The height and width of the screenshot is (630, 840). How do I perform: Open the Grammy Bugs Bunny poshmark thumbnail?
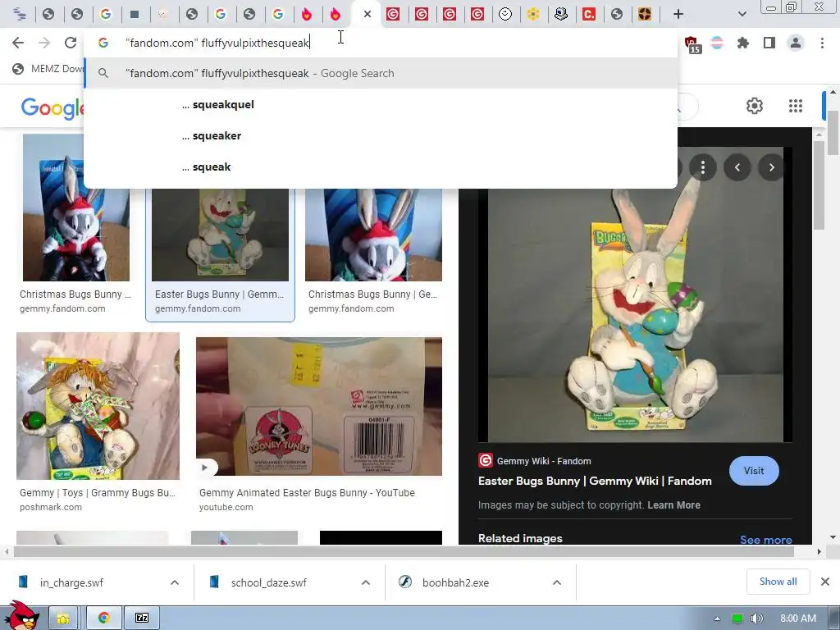click(98, 405)
